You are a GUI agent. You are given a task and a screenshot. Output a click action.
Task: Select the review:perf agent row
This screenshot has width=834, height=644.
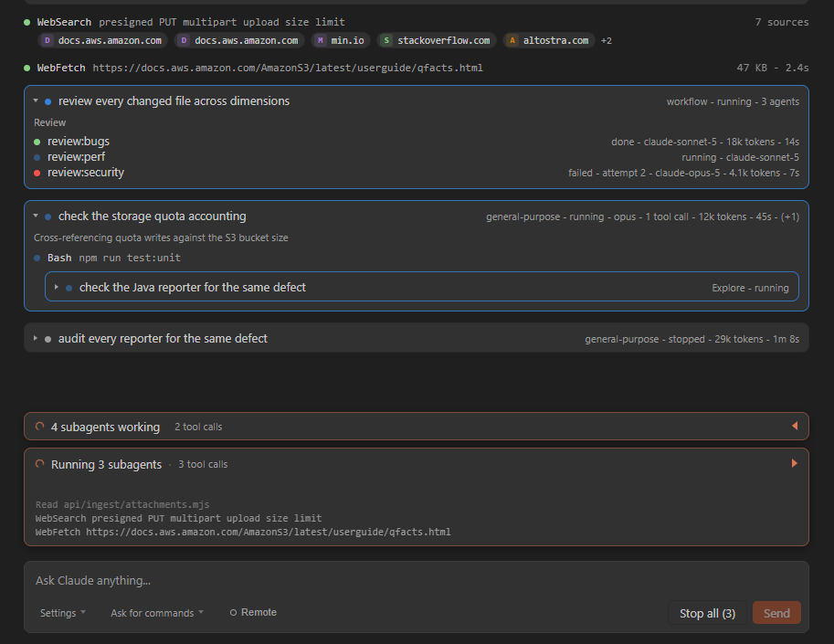[417, 157]
